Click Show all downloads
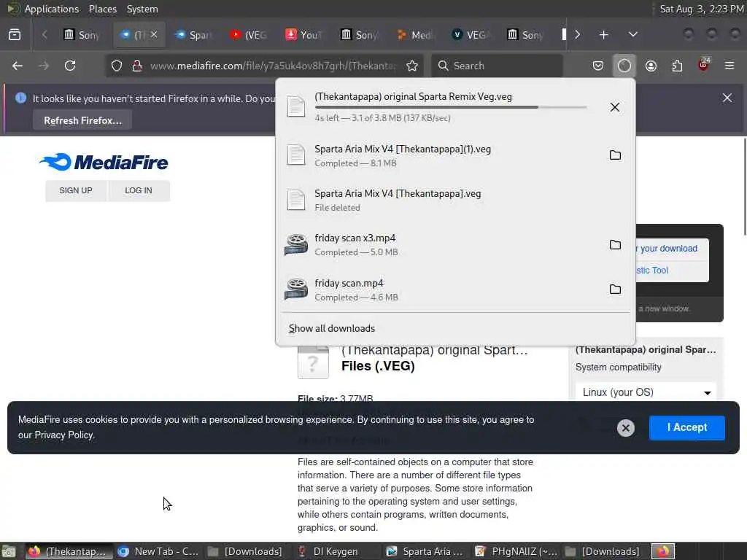Image resolution: width=747 pixels, height=560 pixels. click(332, 329)
